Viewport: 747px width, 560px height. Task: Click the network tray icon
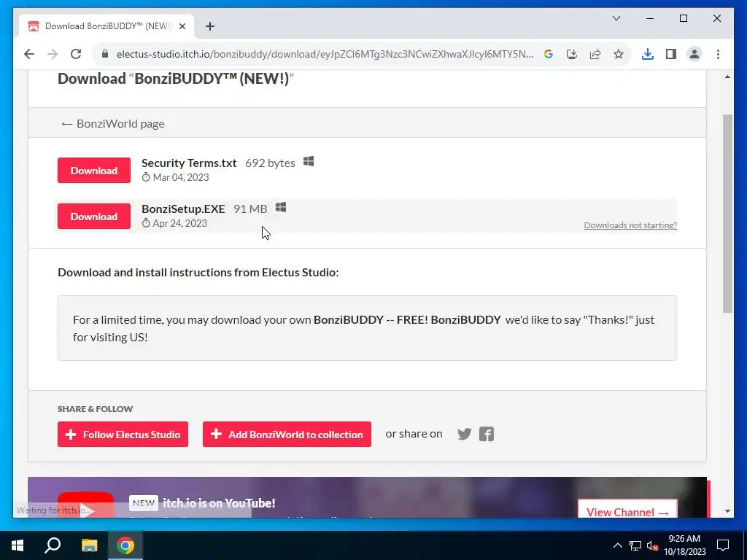tap(635, 545)
